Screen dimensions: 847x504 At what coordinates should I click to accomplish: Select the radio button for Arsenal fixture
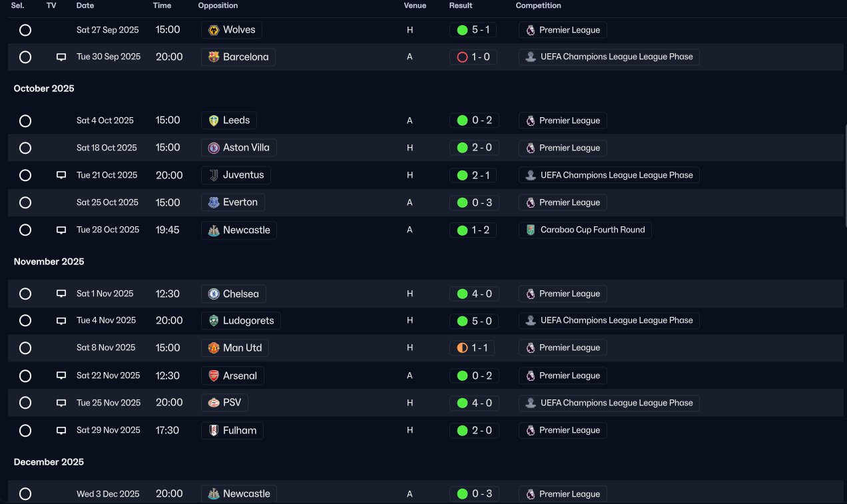point(25,376)
